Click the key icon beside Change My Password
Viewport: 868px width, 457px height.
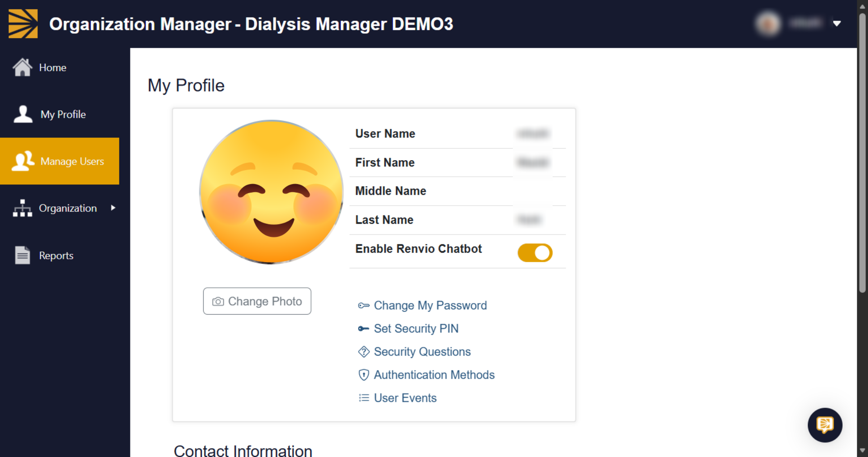[x=363, y=306]
